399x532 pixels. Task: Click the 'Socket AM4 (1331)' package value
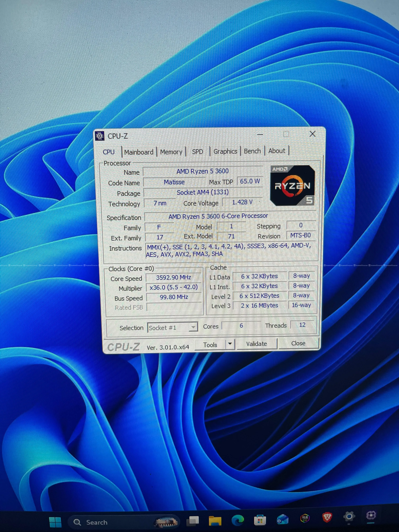click(x=203, y=192)
